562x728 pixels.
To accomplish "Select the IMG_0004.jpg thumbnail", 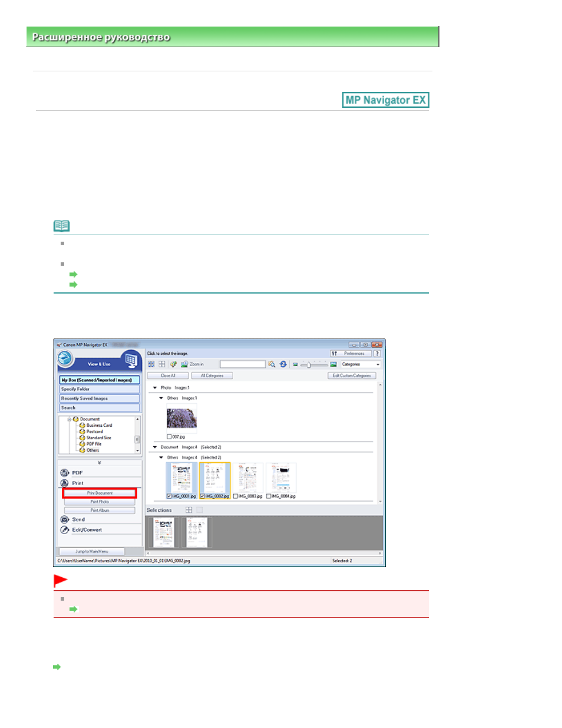I will tap(281, 477).
